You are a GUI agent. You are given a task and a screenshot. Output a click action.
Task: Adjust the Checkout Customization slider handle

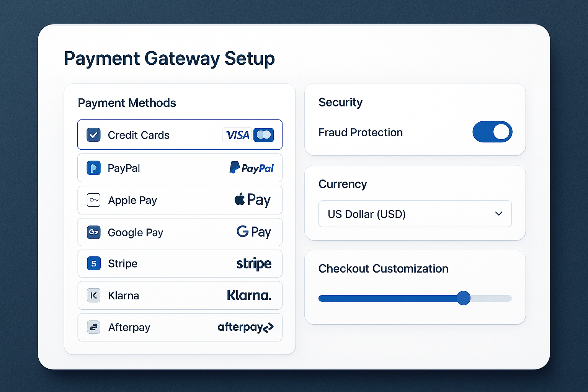464,298
